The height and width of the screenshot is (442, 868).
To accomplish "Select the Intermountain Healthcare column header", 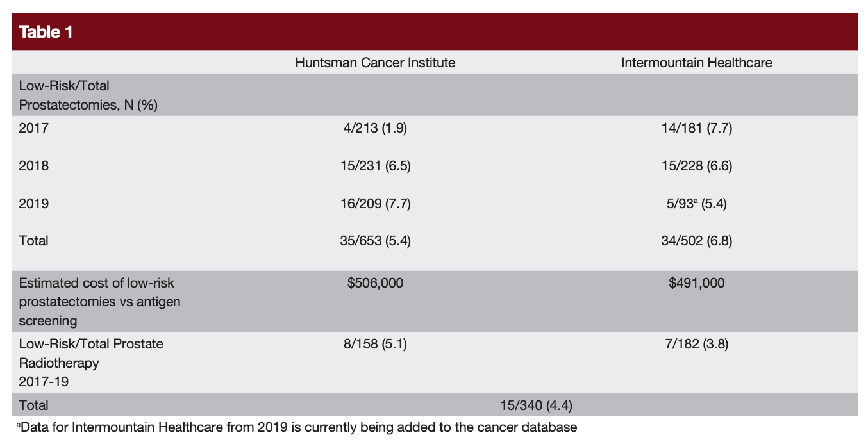I will pyautogui.click(x=696, y=63).
